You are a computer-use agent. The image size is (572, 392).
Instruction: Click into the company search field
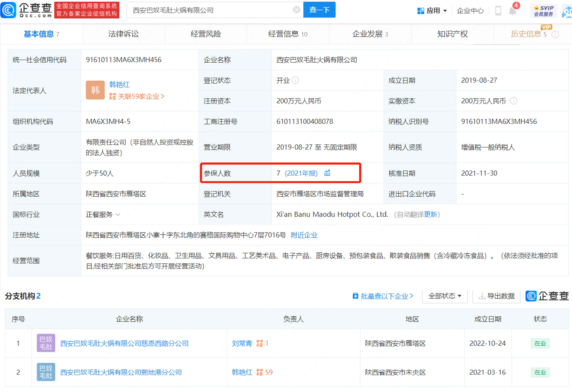(209, 10)
